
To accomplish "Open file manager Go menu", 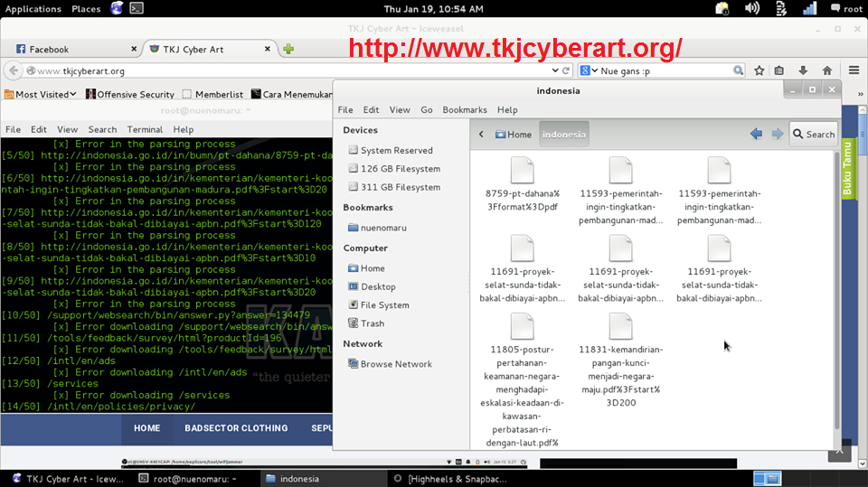I will pyautogui.click(x=426, y=110).
